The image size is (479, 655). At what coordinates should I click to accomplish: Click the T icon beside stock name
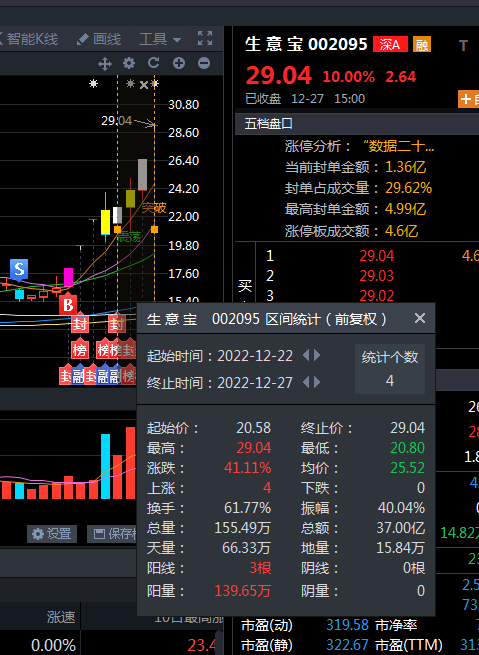(x=463, y=45)
